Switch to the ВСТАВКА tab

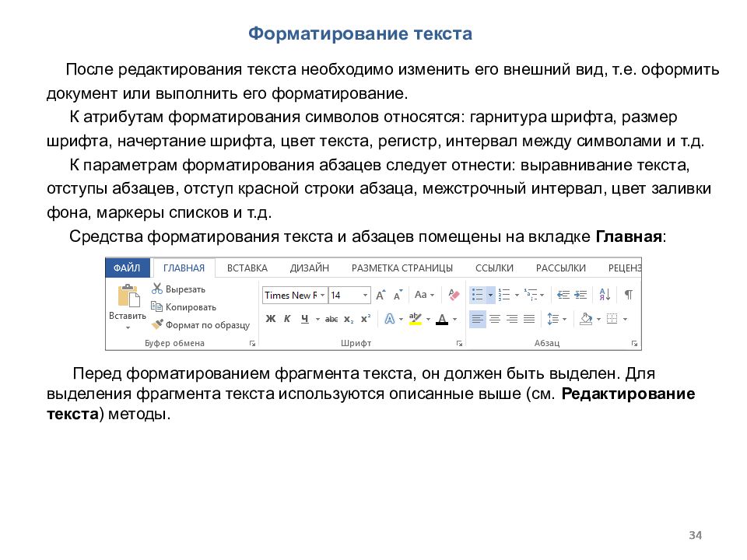coord(247,268)
